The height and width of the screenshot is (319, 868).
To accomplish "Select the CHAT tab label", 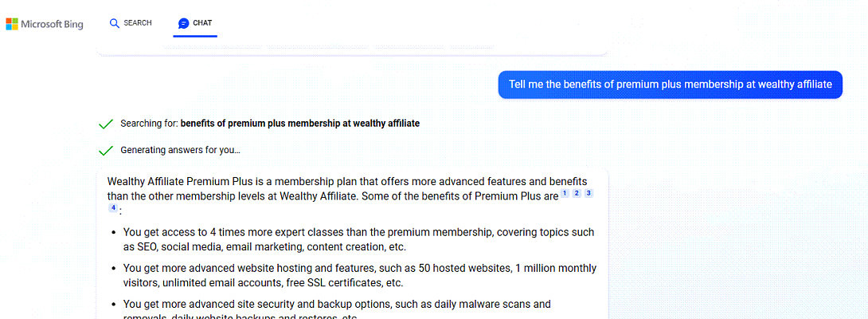I will click(x=202, y=23).
